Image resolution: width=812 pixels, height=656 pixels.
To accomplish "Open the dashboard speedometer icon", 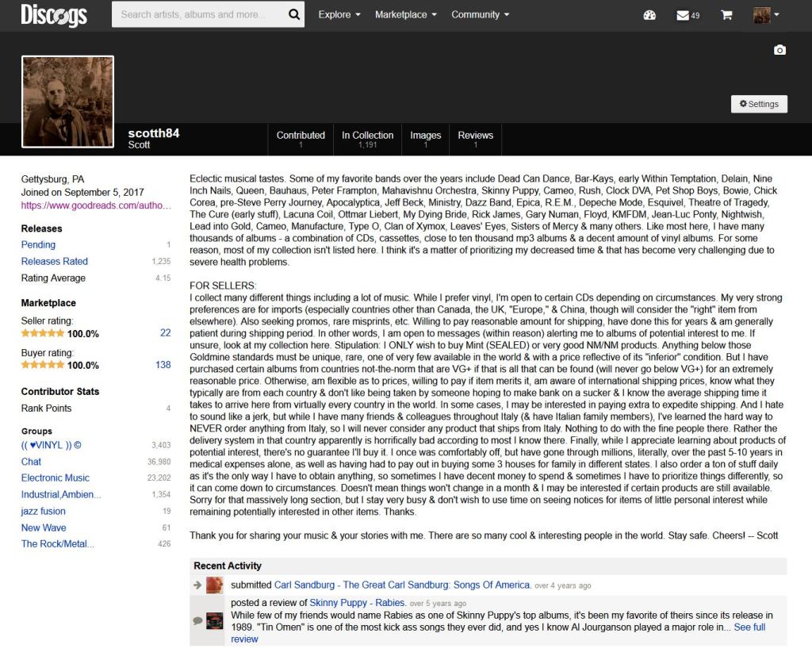I will [x=649, y=14].
